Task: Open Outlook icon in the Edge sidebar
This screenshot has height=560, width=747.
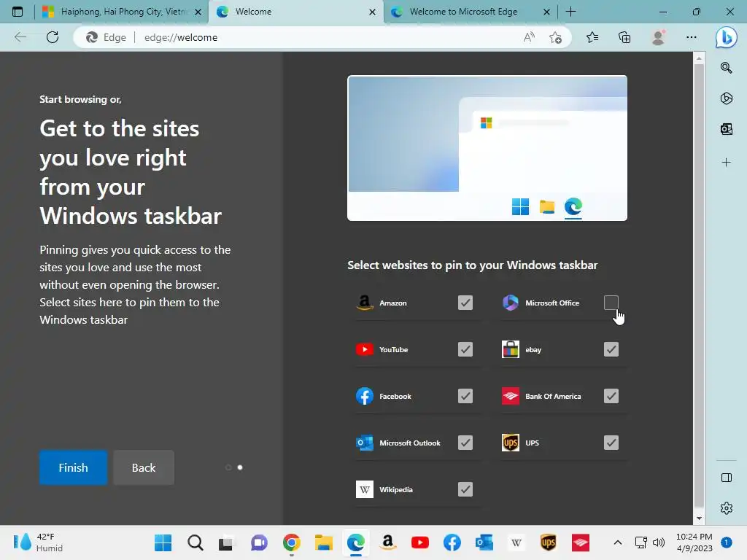Action: tap(726, 129)
